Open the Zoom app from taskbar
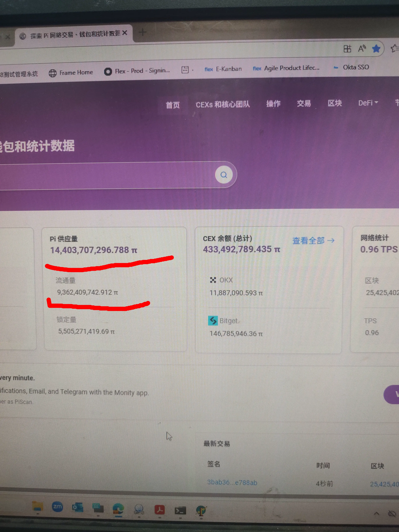The height and width of the screenshot is (532, 399). [57, 507]
